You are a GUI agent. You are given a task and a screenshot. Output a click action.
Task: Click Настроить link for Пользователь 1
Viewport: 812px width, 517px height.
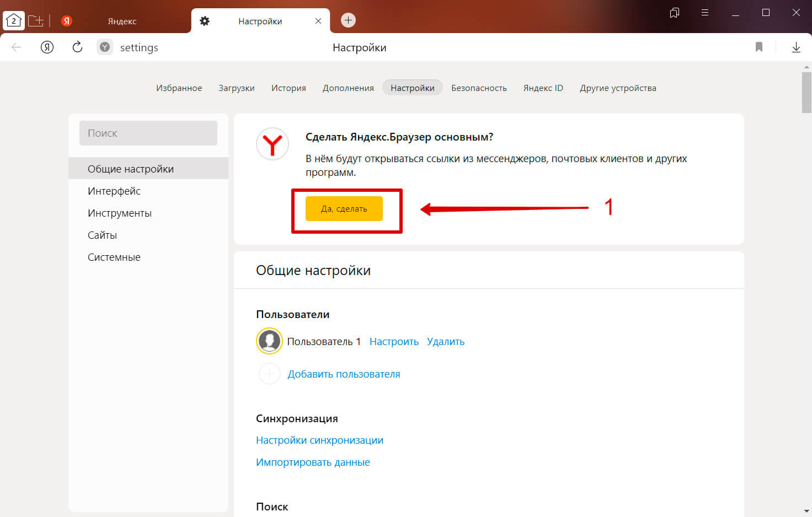394,341
